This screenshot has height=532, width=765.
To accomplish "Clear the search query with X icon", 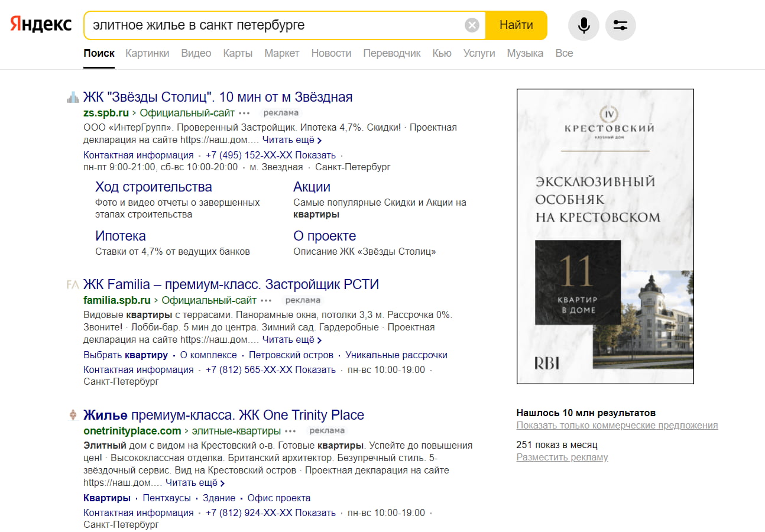I will point(472,25).
